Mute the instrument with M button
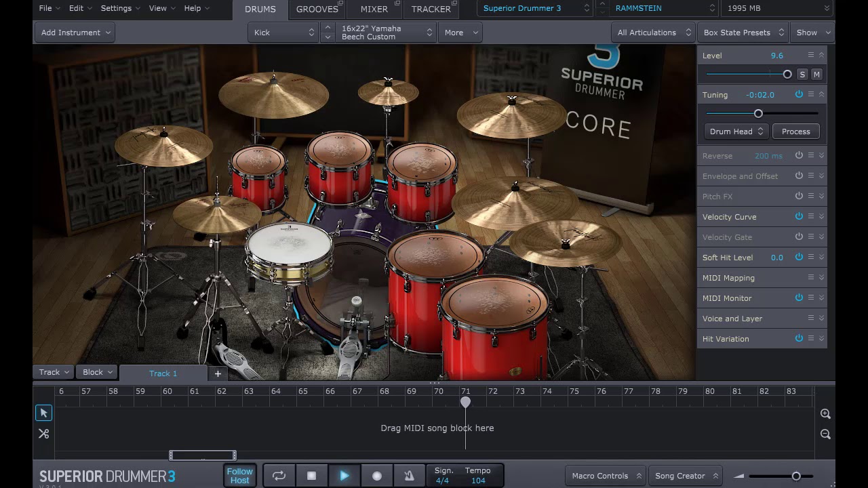 click(x=816, y=75)
